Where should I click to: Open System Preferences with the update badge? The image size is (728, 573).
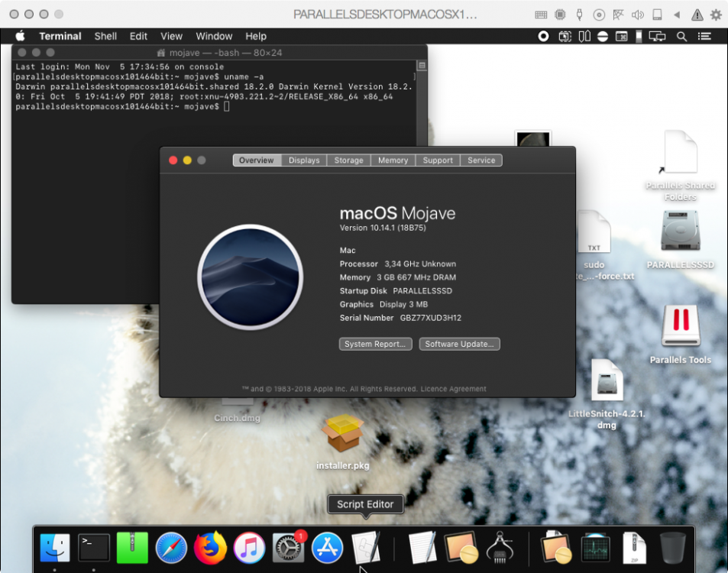point(288,547)
